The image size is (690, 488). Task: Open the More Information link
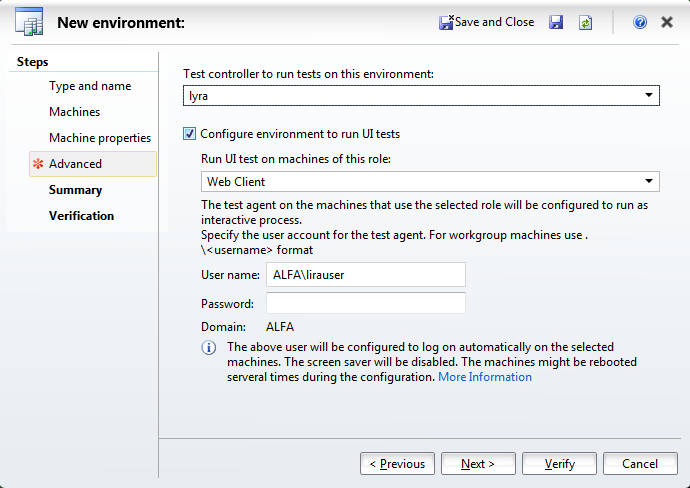[485, 377]
